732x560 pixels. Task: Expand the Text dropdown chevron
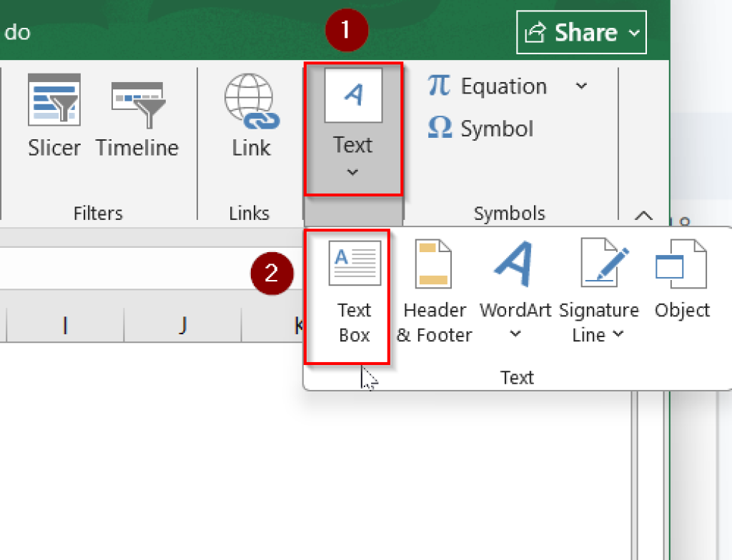(353, 172)
